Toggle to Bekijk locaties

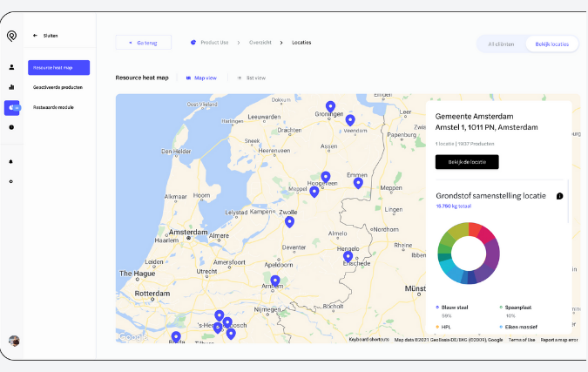pyautogui.click(x=552, y=44)
